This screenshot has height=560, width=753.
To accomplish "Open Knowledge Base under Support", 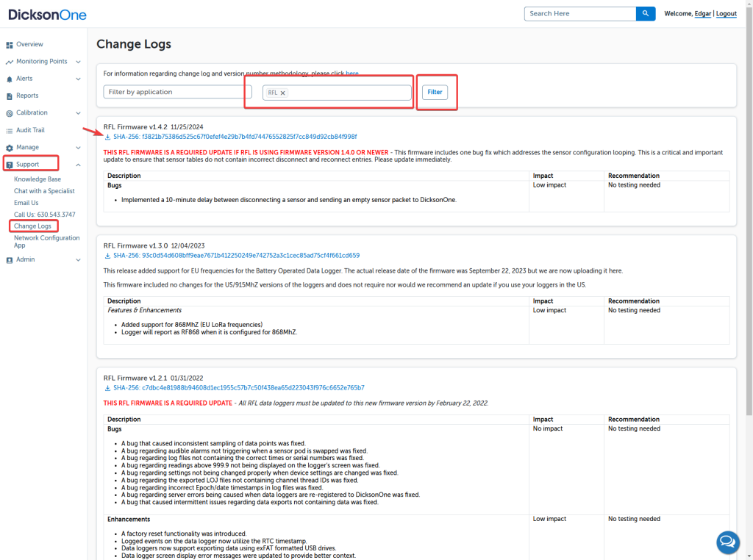I will click(x=38, y=179).
